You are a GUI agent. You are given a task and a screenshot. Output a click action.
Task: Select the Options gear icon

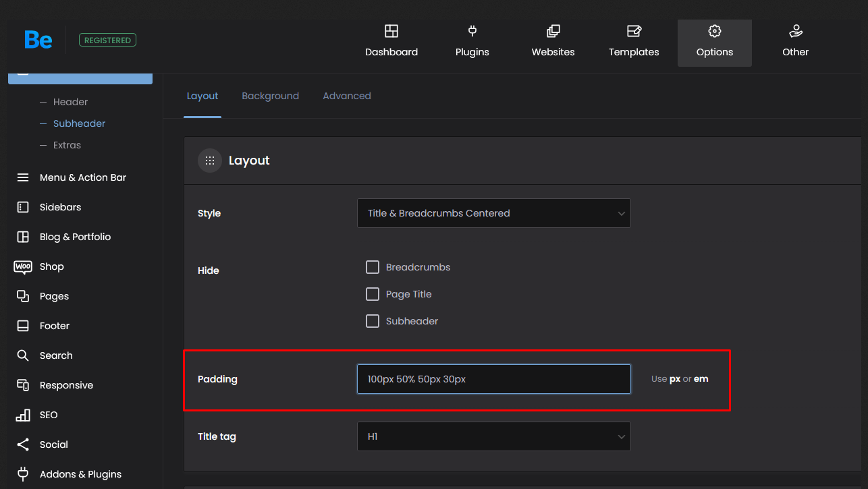tap(715, 31)
